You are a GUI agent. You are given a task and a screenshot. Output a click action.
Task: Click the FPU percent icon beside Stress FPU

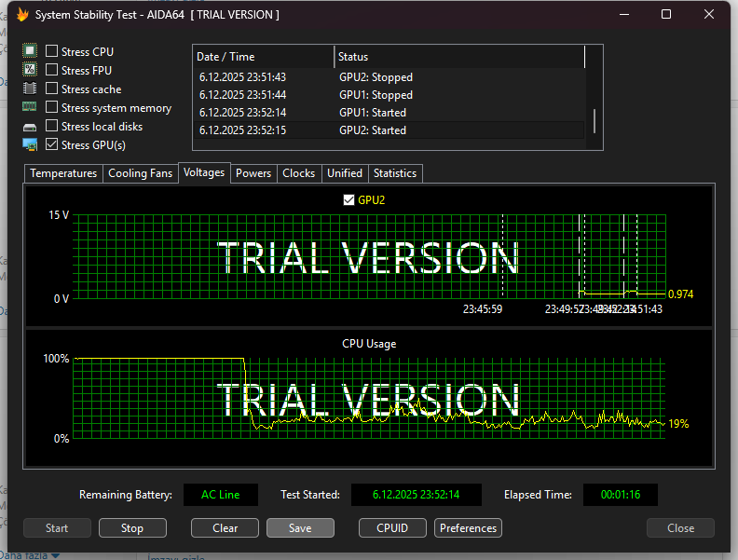pos(30,70)
